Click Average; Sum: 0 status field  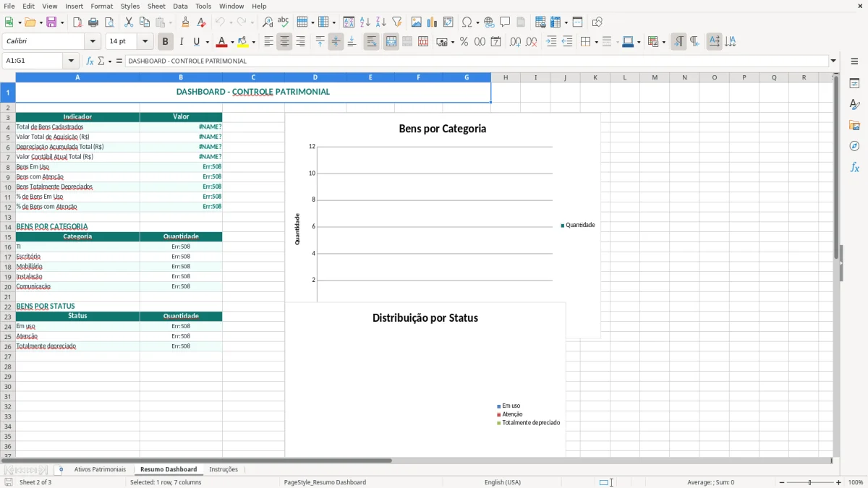(710, 482)
